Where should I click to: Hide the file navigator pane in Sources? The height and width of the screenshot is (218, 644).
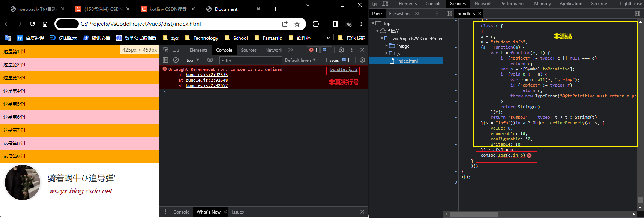point(449,13)
